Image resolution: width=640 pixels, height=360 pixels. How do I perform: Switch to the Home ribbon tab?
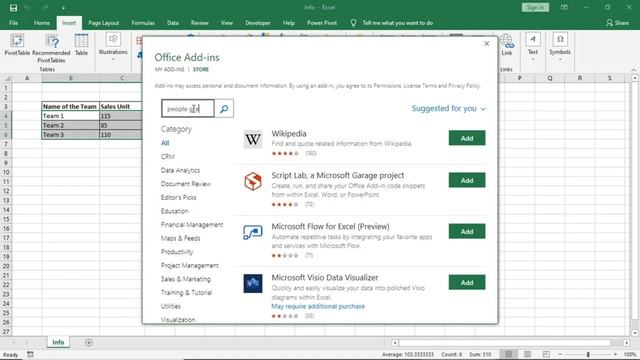point(42,23)
